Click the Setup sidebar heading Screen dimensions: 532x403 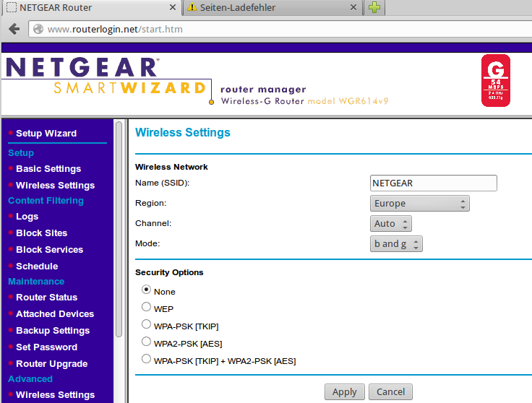pos(21,153)
